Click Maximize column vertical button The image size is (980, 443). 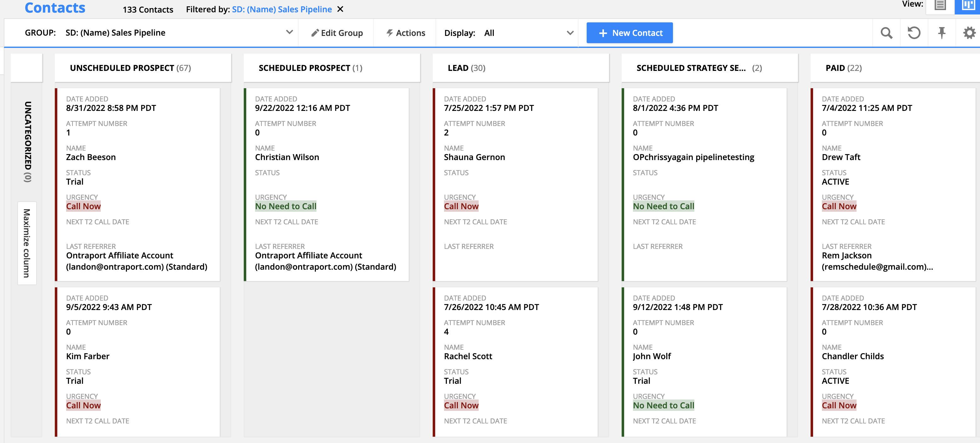(x=27, y=243)
